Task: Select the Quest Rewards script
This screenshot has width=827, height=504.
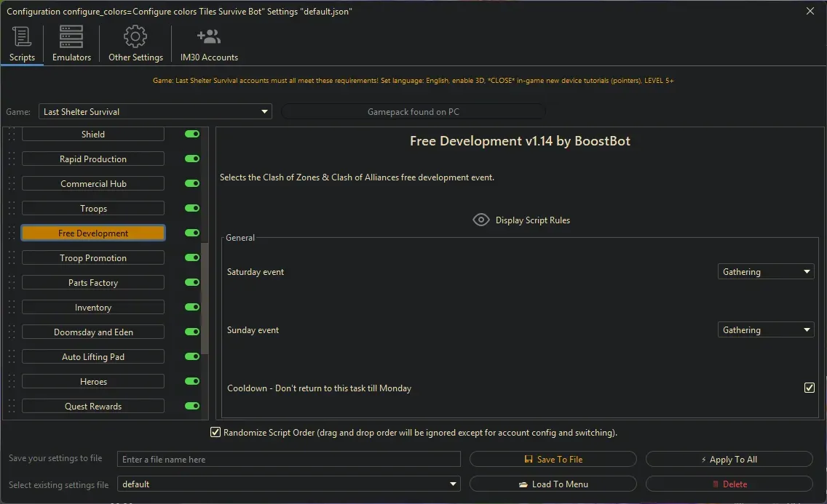Action: (93, 407)
